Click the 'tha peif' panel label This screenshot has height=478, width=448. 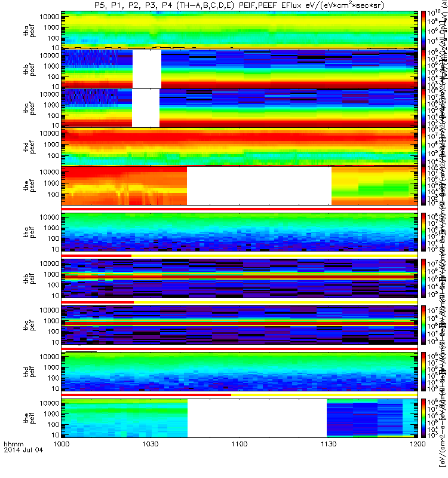click(x=29, y=232)
